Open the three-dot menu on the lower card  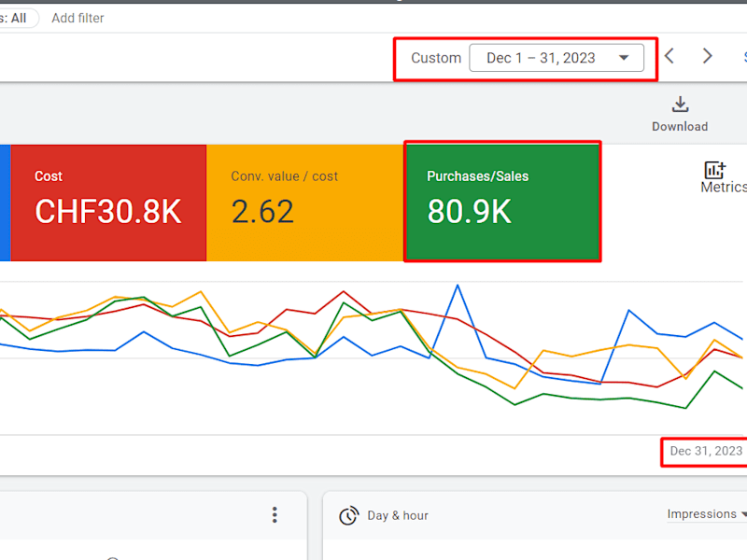(x=275, y=515)
